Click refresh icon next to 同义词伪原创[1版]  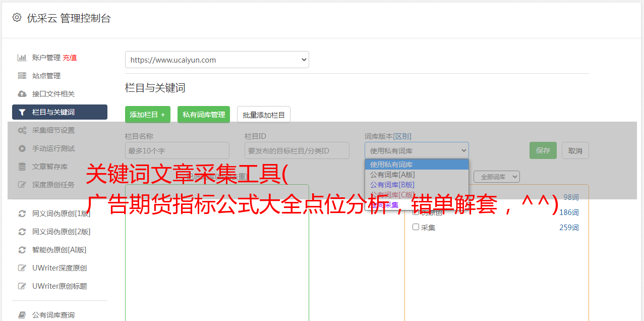point(22,213)
